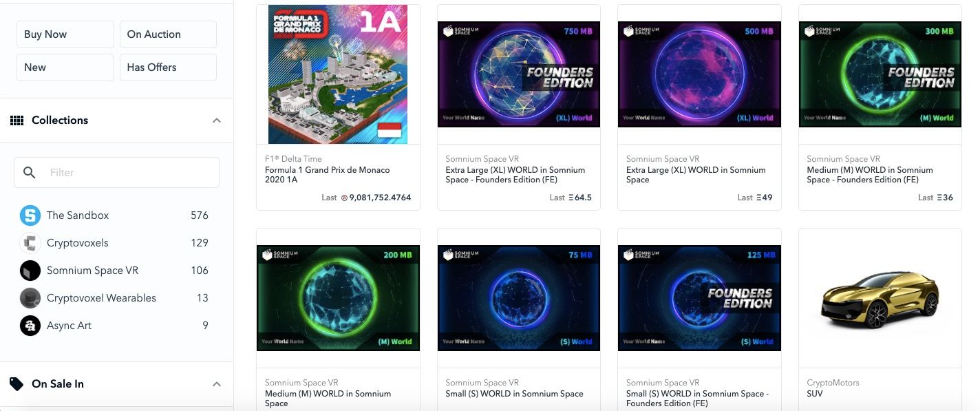Toggle the Buy Now filter
This screenshot has width=980, height=411.
coord(65,34)
